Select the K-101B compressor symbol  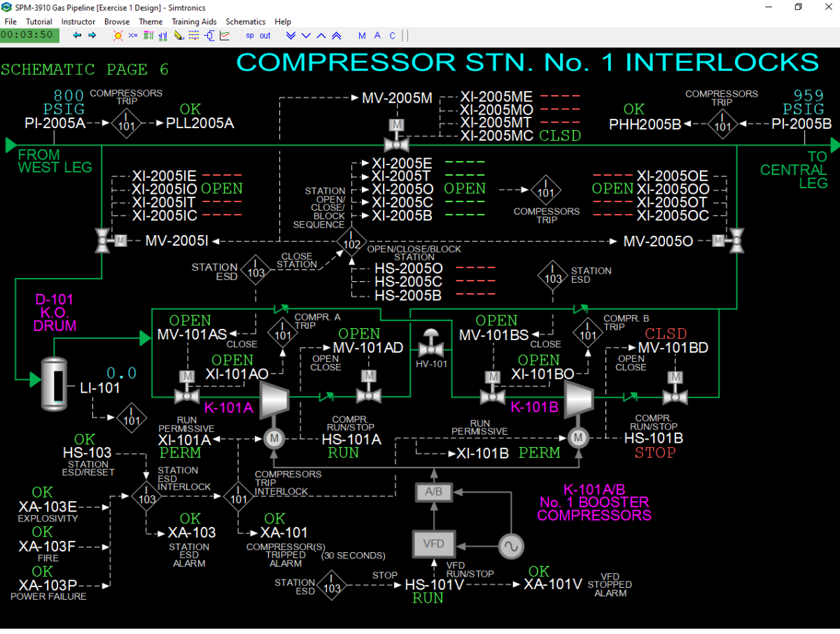[580, 400]
